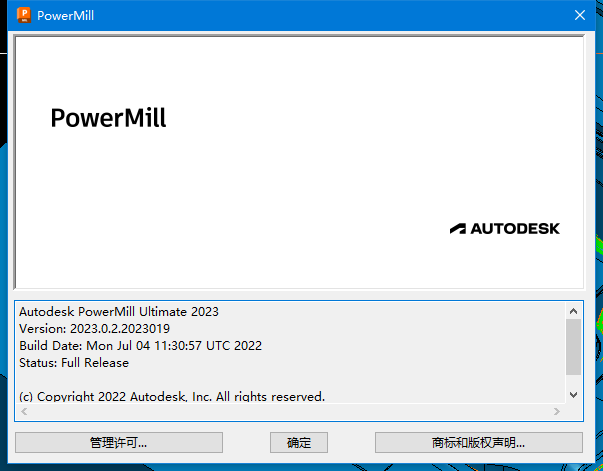The image size is (603, 471).
Task: Click the vertical scrollbar thumb in info box
Action: click(x=573, y=346)
